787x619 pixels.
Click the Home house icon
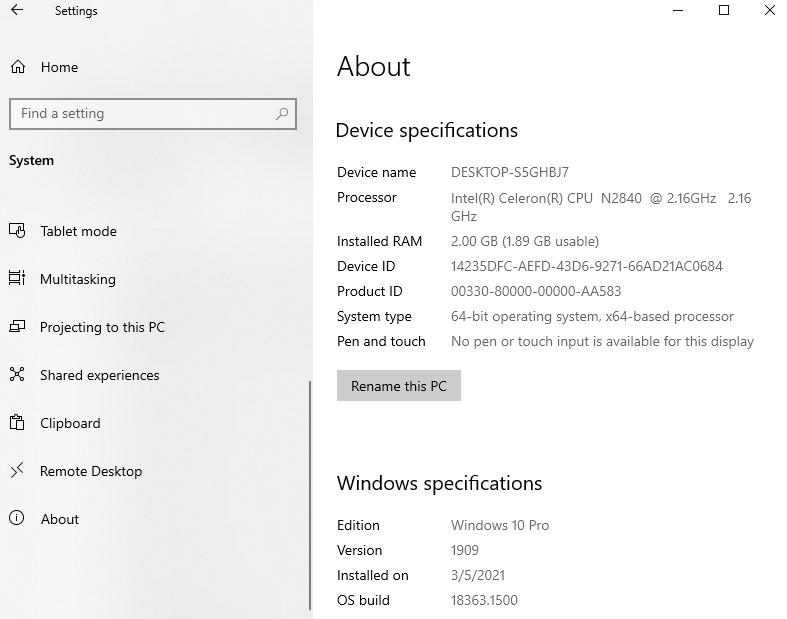pos(17,67)
